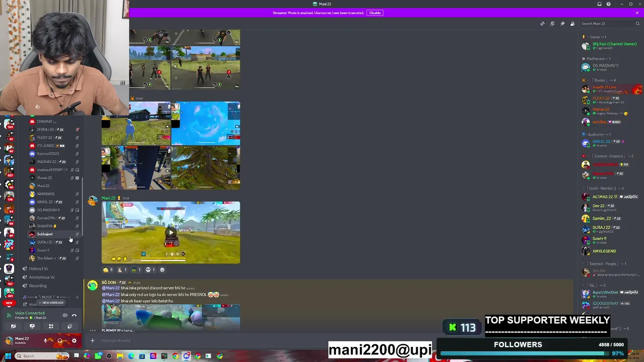
Task: Toggle noise suppression in voice panel
Action: coord(65,315)
